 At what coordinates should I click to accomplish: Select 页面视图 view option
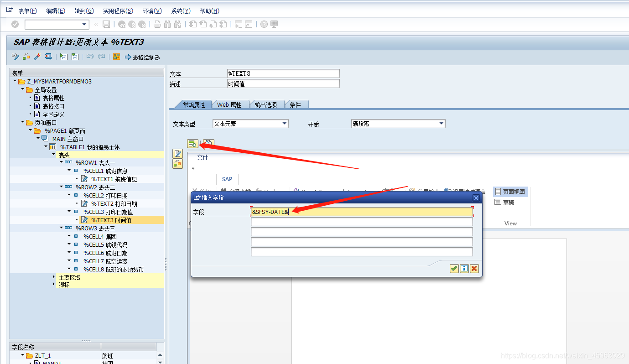click(x=510, y=192)
